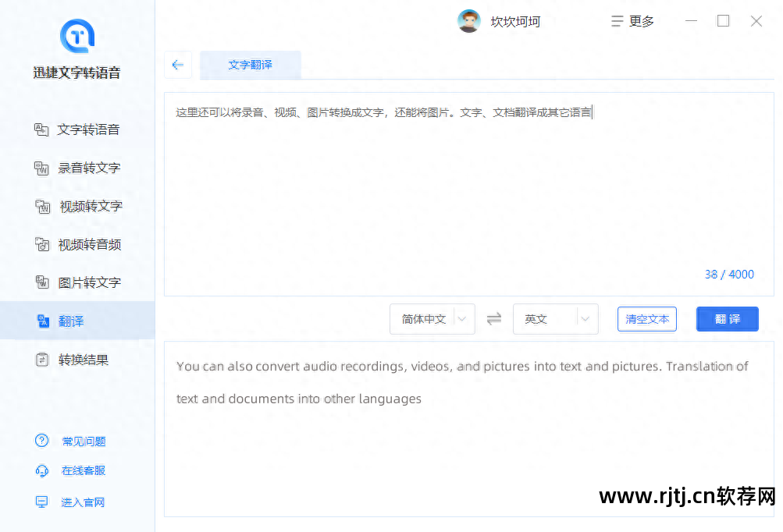The height and width of the screenshot is (532, 783).
Task: Open the 视频转音频 tool
Action: pos(78,244)
